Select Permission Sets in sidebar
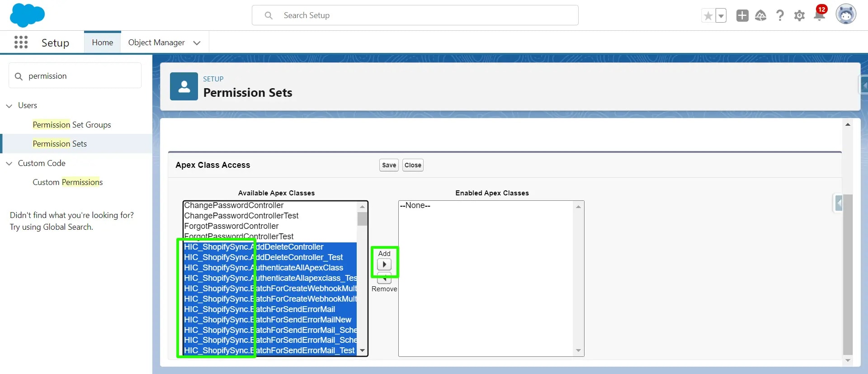 [60, 144]
